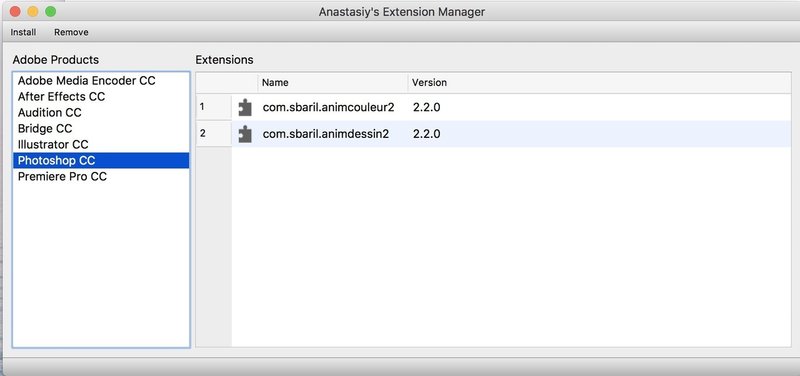Close the Extension Manager window

point(15,11)
